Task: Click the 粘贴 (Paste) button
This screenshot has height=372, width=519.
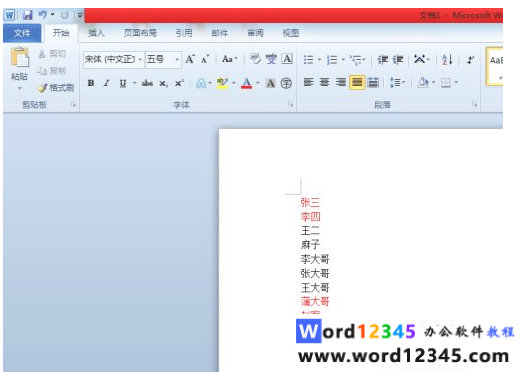Action: coord(20,63)
